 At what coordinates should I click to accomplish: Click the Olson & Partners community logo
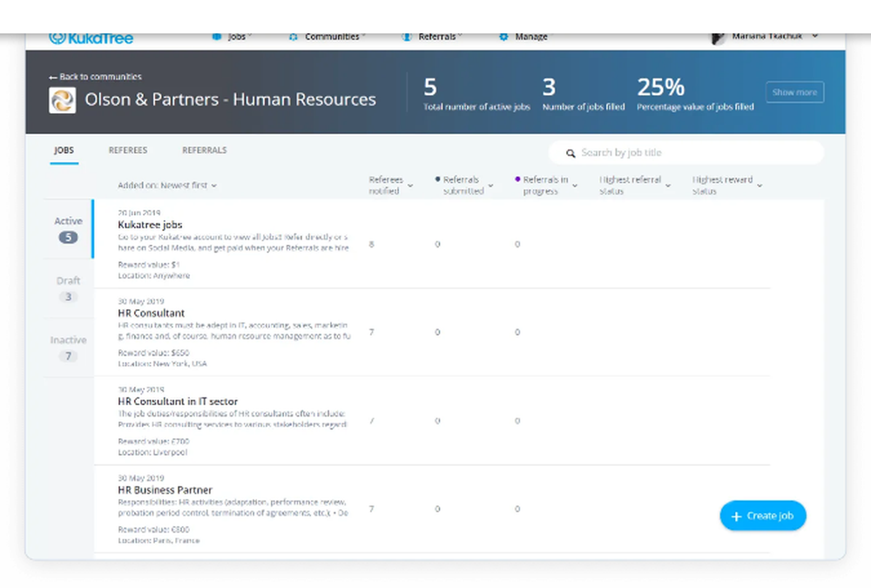pos(63,100)
